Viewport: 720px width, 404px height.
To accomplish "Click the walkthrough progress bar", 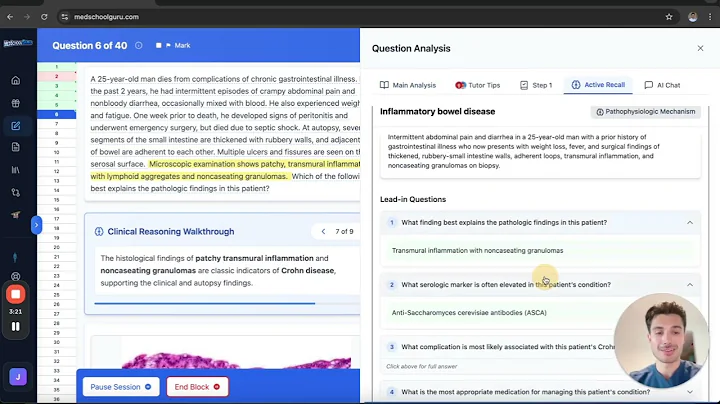I will click(227, 303).
